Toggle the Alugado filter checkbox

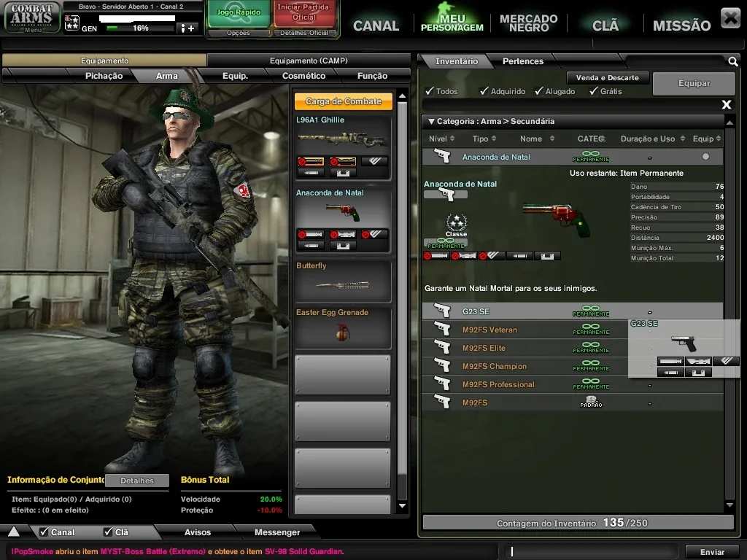(x=539, y=91)
